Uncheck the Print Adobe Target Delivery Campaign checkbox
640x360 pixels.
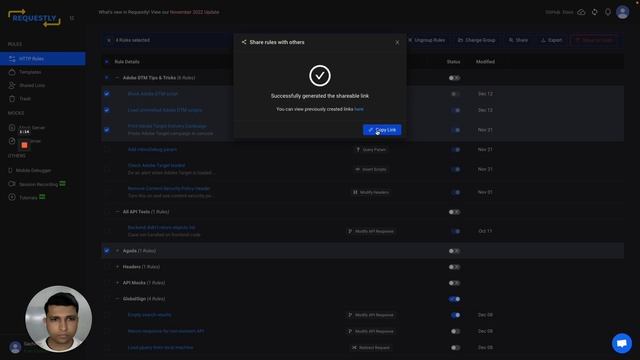(x=107, y=130)
